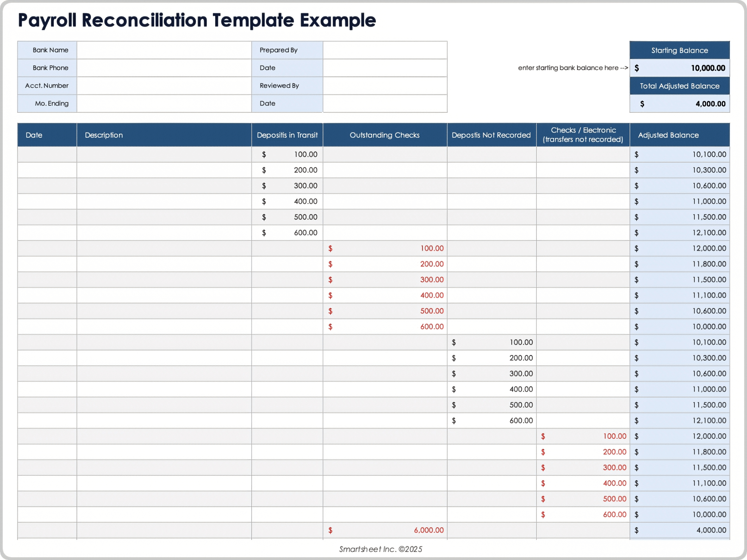
Task: Click the Starting Balance value of 10,000.00
Action: [680, 68]
